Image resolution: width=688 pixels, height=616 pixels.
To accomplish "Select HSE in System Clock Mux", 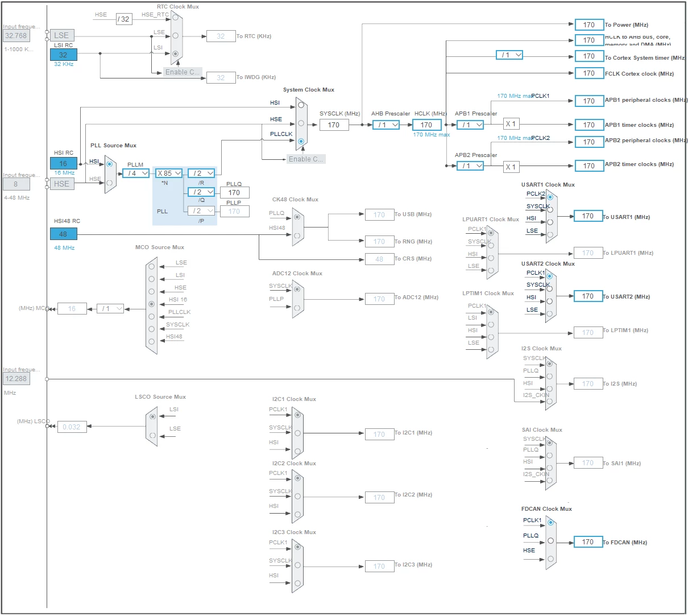I will click(x=301, y=123).
